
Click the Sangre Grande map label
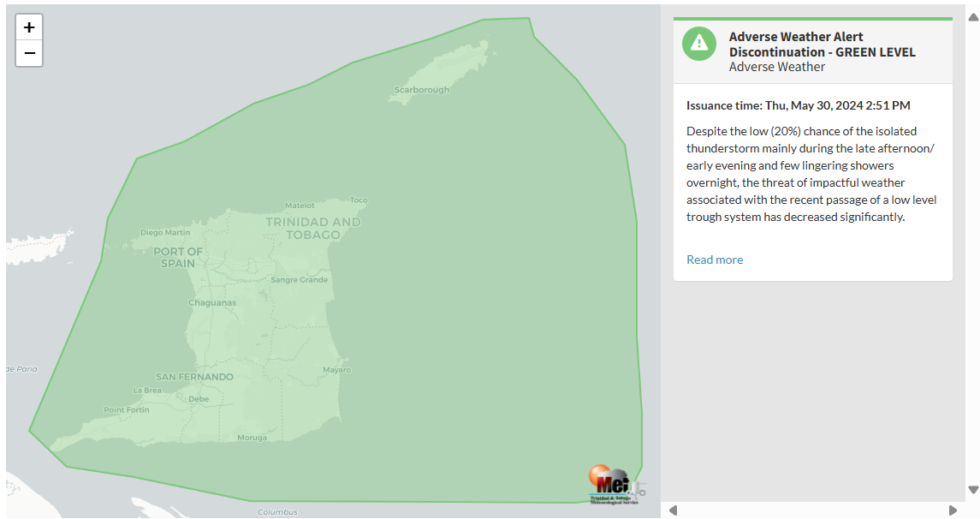coord(299,279)
